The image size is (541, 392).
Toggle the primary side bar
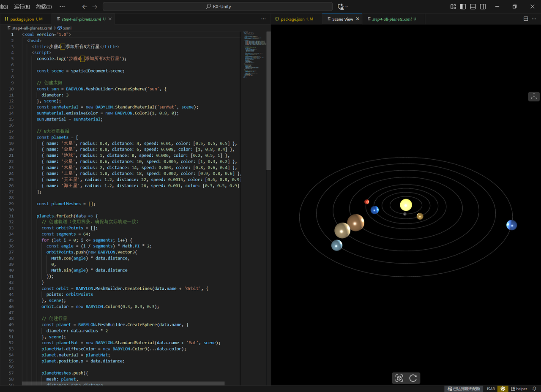click(x=463, y=7)
